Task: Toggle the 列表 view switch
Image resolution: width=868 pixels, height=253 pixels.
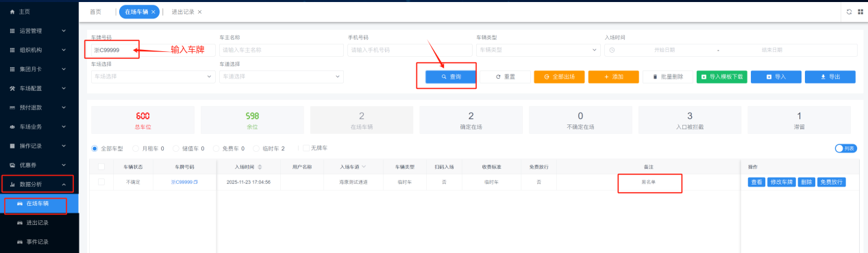Action: coord(845,148)
